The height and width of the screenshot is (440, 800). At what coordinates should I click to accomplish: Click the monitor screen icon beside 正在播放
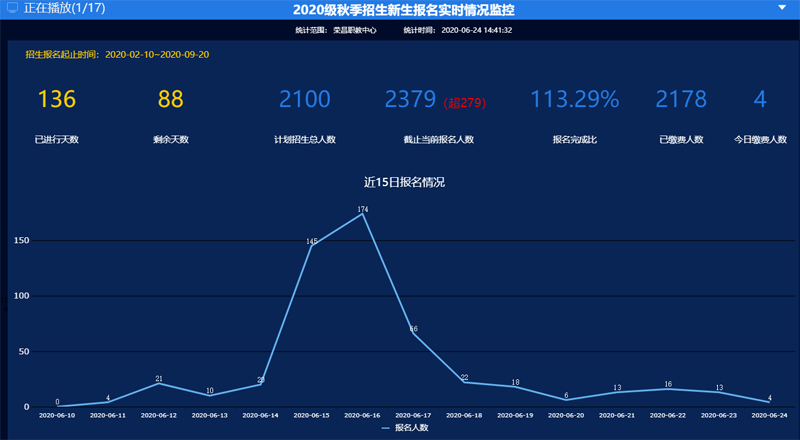[x=12, y=9]
